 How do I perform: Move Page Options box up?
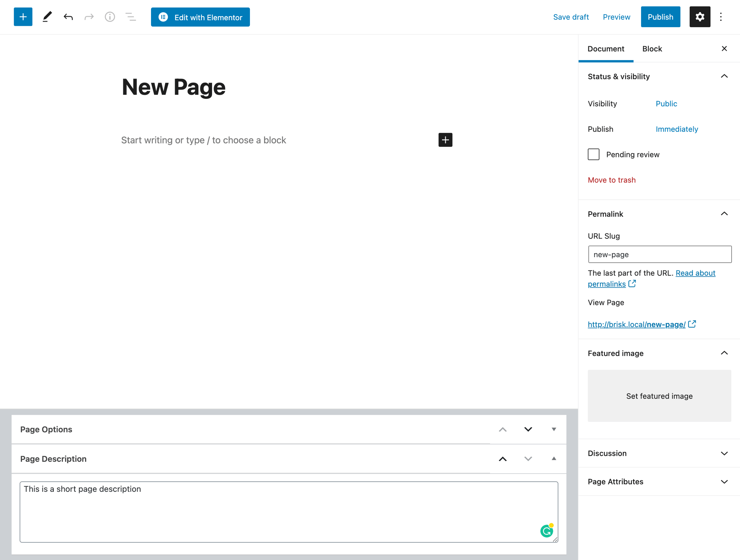coord(503,429)
